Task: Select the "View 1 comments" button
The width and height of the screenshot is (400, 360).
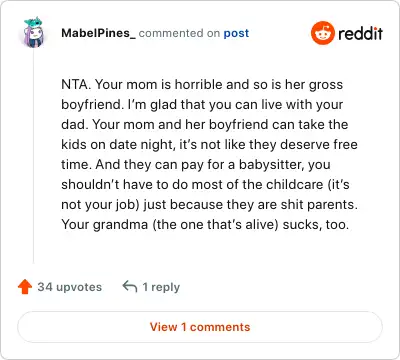Action: click(200, 327)
